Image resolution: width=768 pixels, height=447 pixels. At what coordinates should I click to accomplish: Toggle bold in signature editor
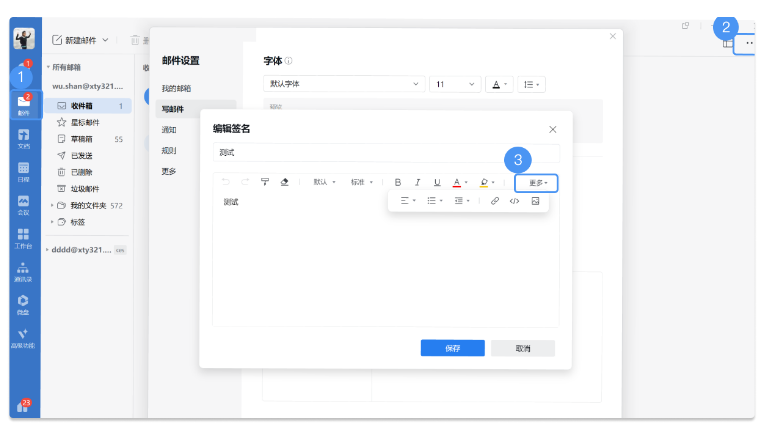click(398, 182)
